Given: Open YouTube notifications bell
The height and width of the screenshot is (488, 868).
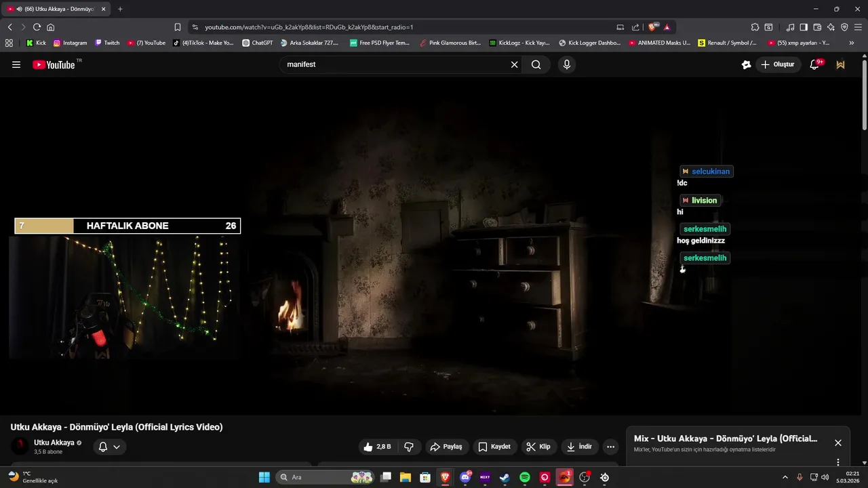Looking at the screenshot, I should [x=815, y=64].
